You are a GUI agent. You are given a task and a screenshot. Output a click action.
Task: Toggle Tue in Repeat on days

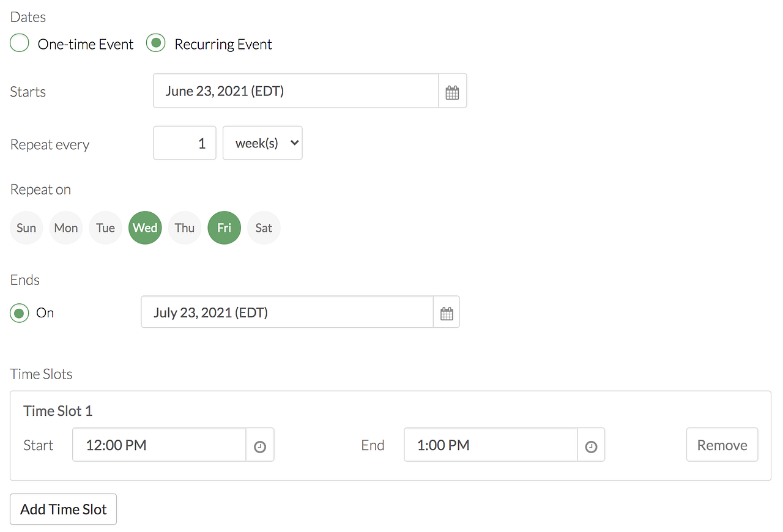point(106,228)
